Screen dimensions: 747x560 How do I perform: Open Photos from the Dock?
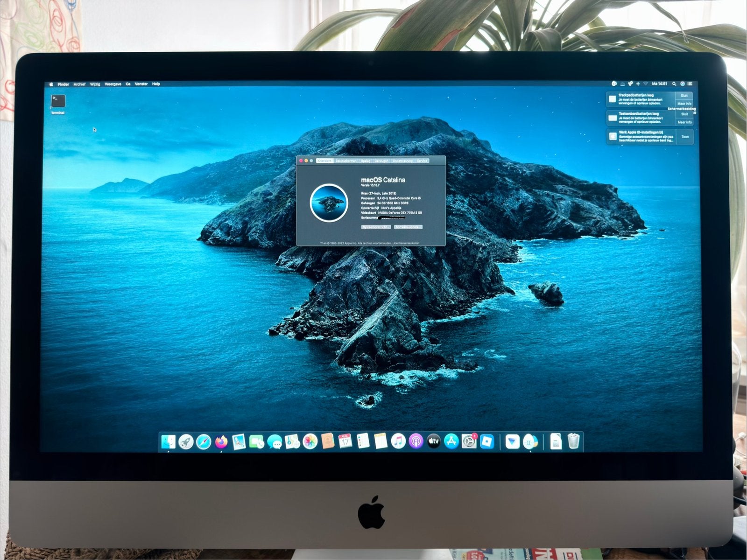point(310,441)
